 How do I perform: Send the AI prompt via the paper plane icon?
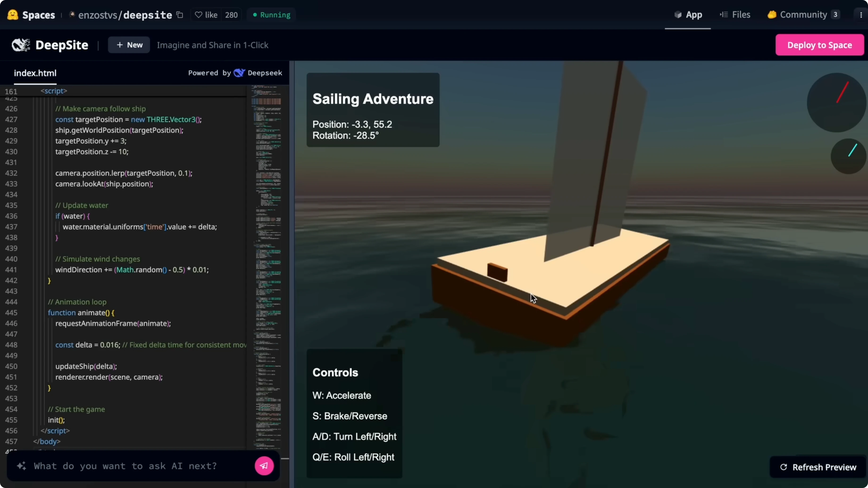coord(264,466)
